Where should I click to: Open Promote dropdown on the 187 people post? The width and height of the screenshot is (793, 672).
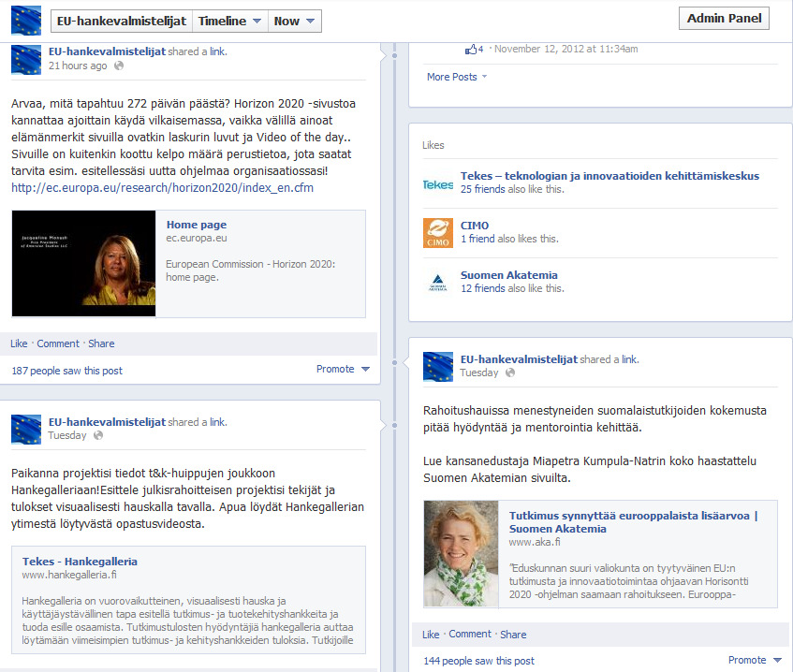click(343, 369)
